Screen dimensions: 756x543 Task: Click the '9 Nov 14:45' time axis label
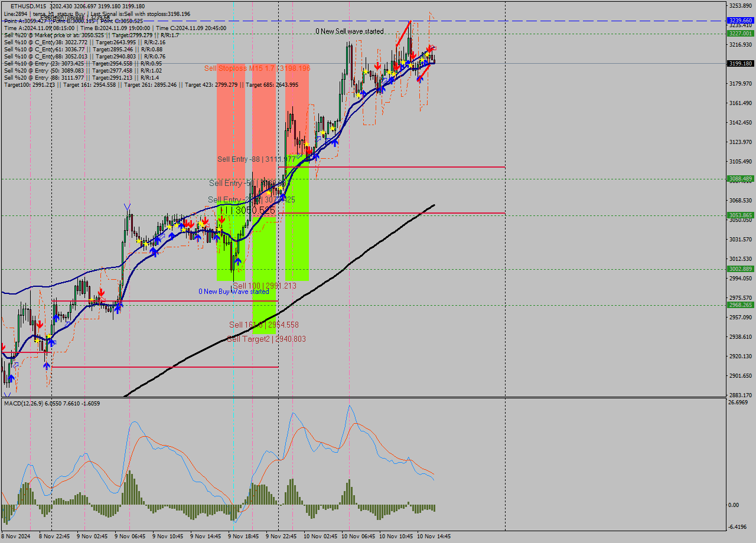(x=206, y=537)
